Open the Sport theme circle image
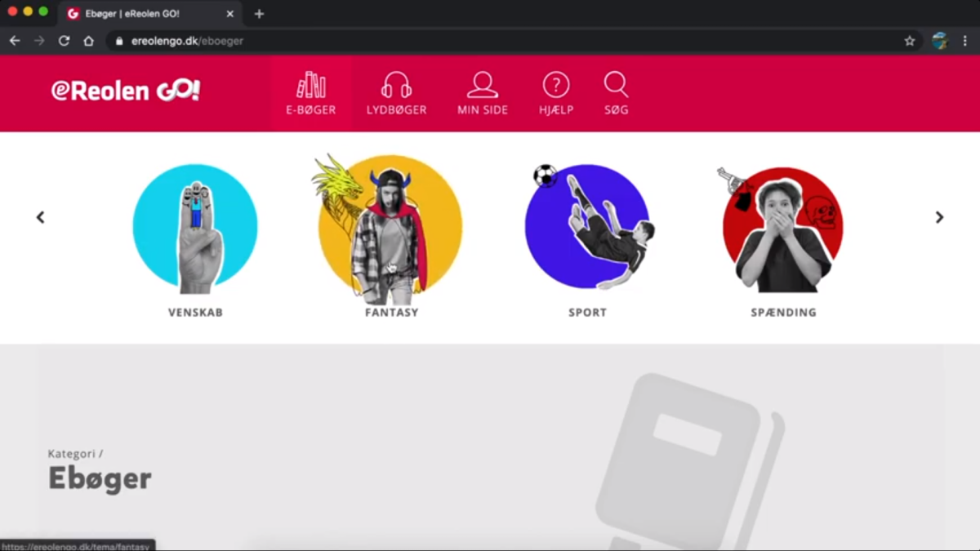 pos(588,226)
